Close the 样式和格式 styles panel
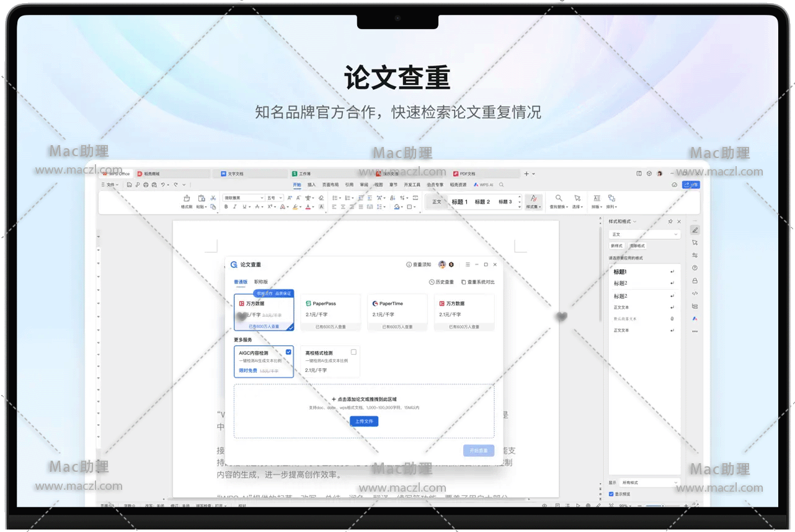The image size is (795, 532). click(679, 221)
